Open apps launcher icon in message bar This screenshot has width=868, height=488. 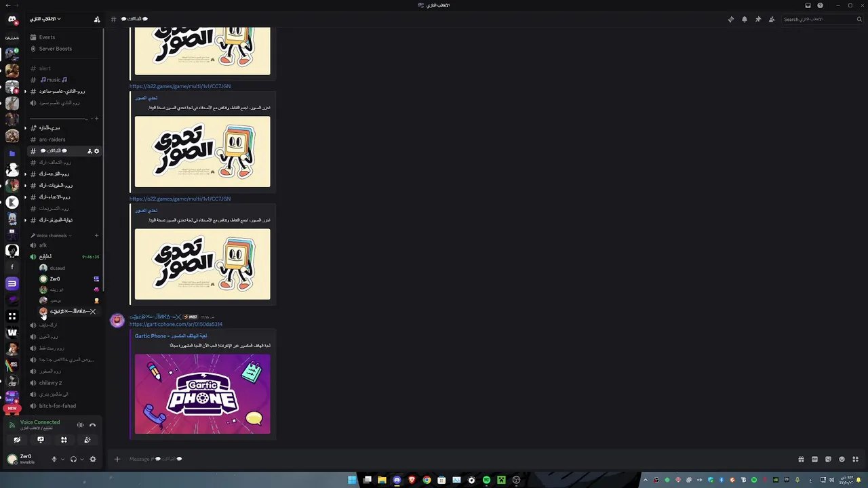pyautogui.click(x=855, y=459)
